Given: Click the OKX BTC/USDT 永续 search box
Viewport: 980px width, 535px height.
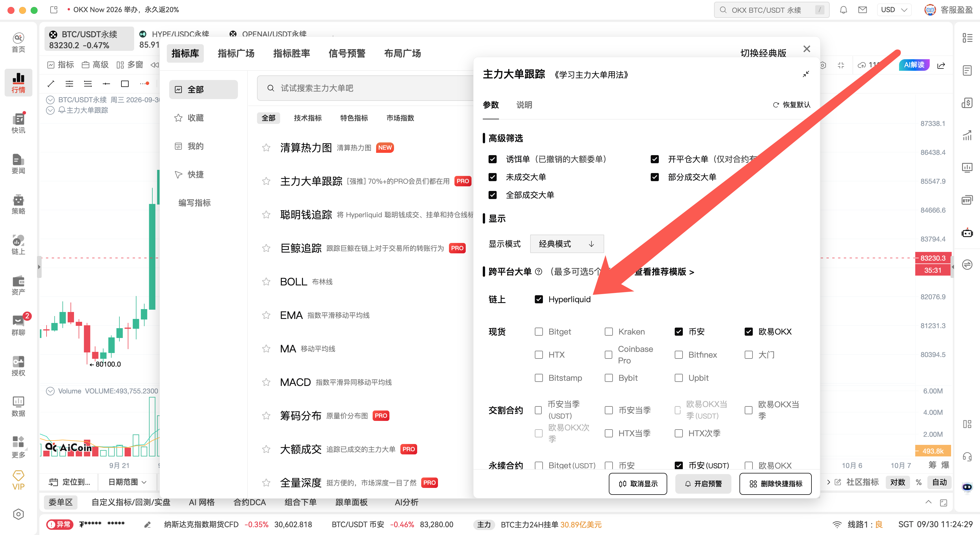Looking at the screenshot, I should click(x=772, y=10).
